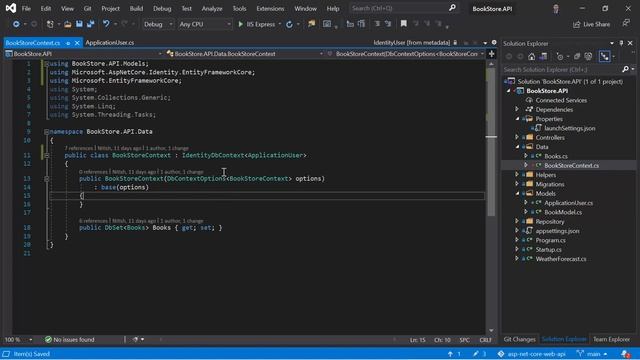Click the split editor plus button
Viewport: 640px width, 360px height.
(491, 53)
